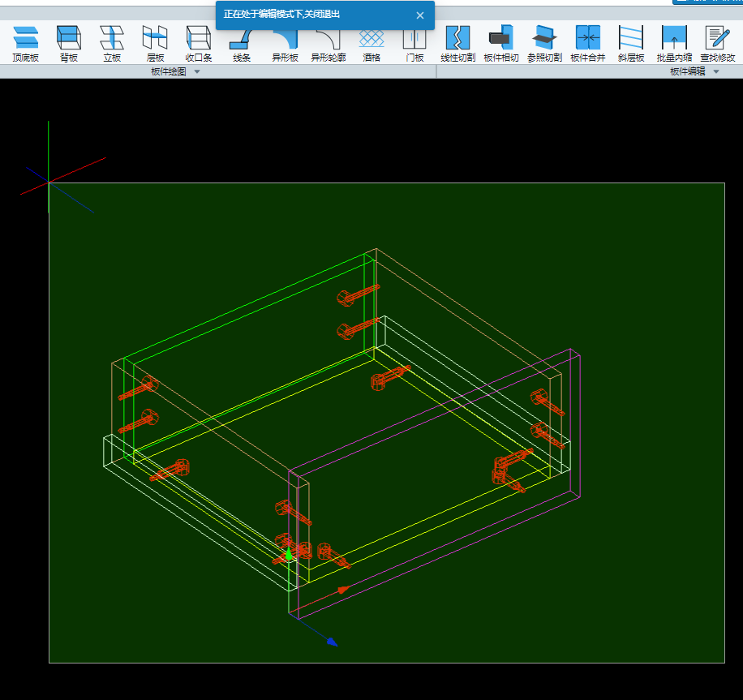Dismiss the edit mode notification banner
Image resolution: width=743 pixels, height=700 pixels.
pos(420,15)
